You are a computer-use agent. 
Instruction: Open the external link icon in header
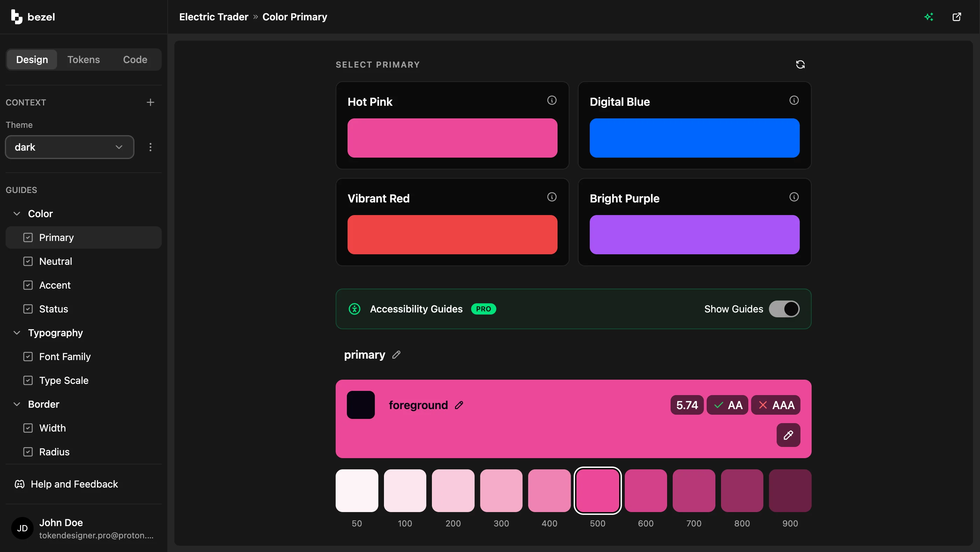click(957, 17)
